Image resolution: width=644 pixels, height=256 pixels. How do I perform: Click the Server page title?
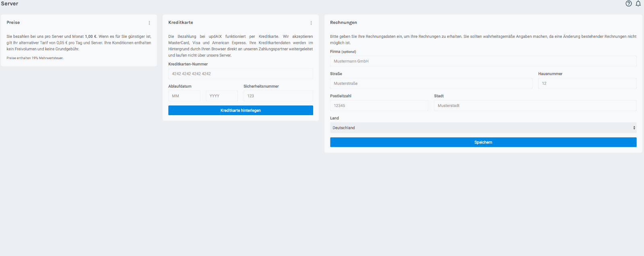pos(10,4)
